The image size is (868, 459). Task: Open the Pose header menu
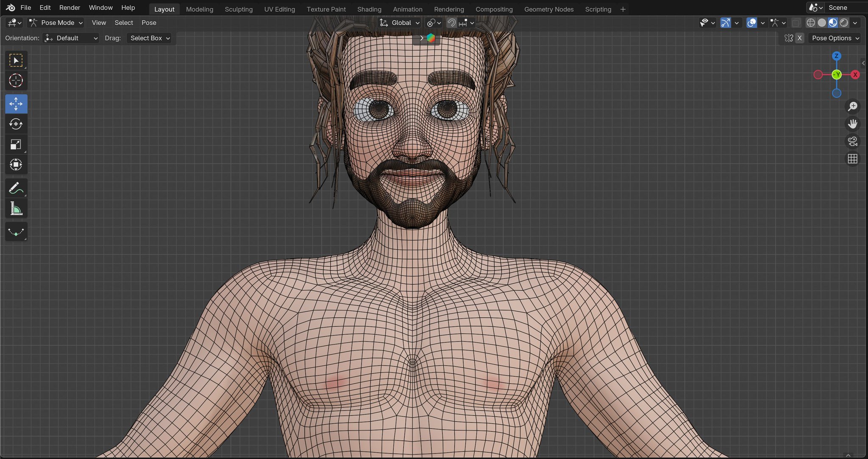pyautogui.click(x=149, y=23)
